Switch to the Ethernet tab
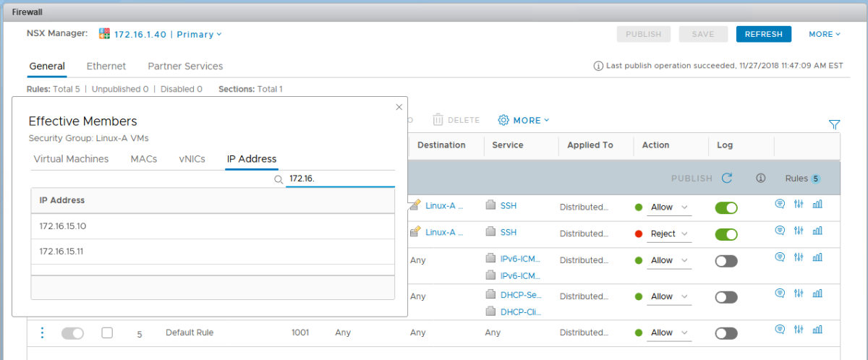 (x=106, y=66)
